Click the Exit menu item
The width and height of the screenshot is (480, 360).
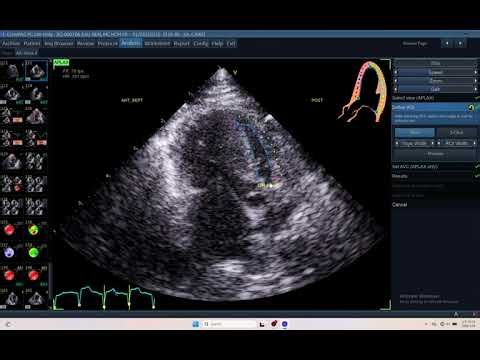coord(231,44)
